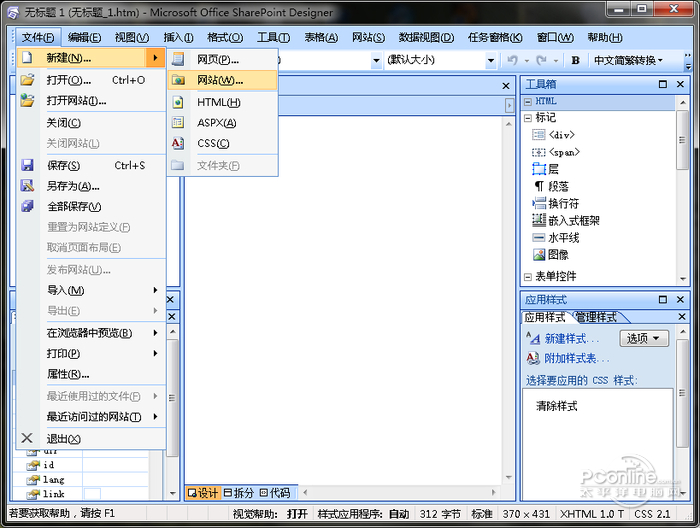Click the Attach Style Sheet icon
This screenshot has width=700, height=528.
pyautogui.click(x=533, y=358)
